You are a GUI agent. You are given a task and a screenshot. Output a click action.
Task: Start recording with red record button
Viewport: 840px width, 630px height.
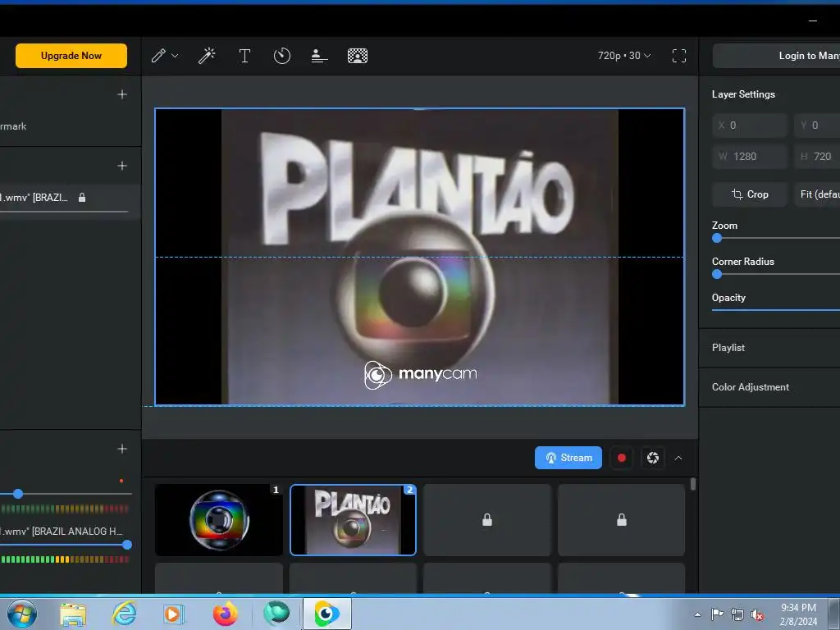622,458
